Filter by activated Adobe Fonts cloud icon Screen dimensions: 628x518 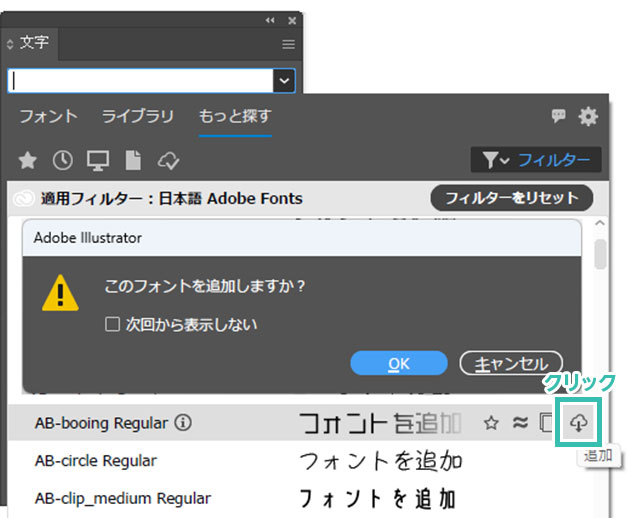click(167, 159)
